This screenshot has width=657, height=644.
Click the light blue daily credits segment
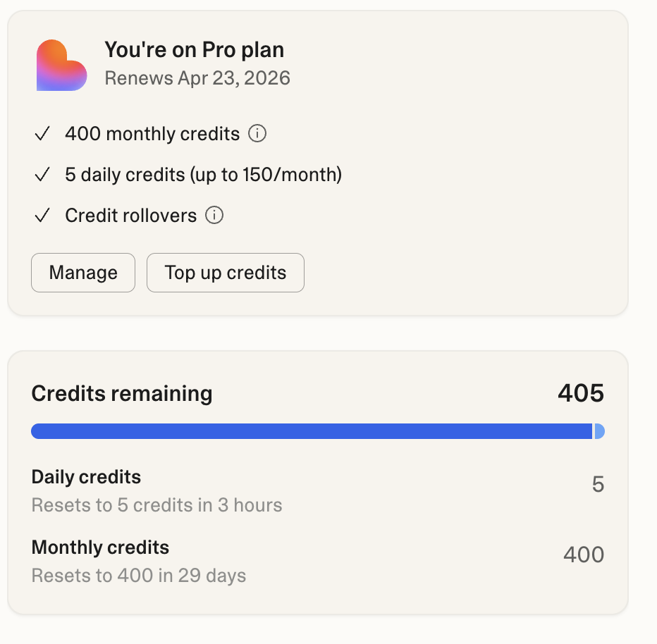coord(599,431)
